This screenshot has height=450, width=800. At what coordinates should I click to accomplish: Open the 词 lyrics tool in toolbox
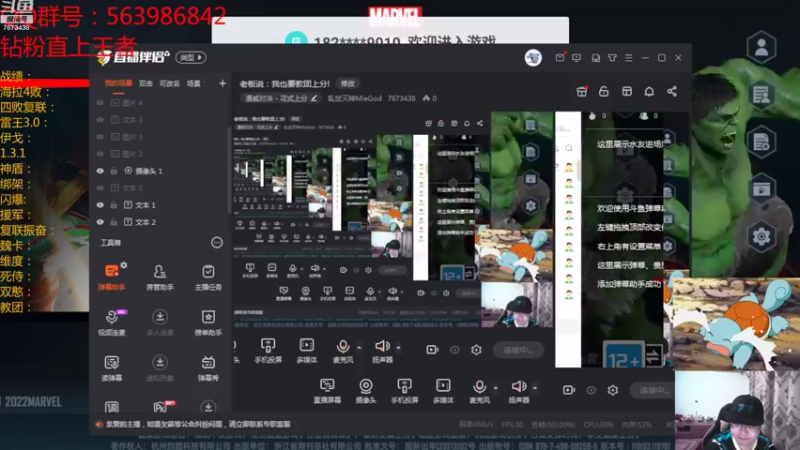point(112,407)
